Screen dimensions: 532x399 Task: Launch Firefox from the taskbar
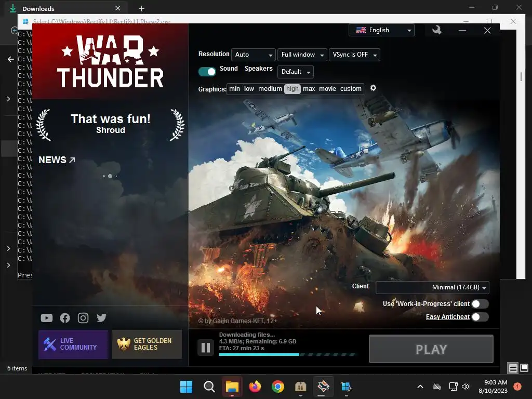pos(255,387)
